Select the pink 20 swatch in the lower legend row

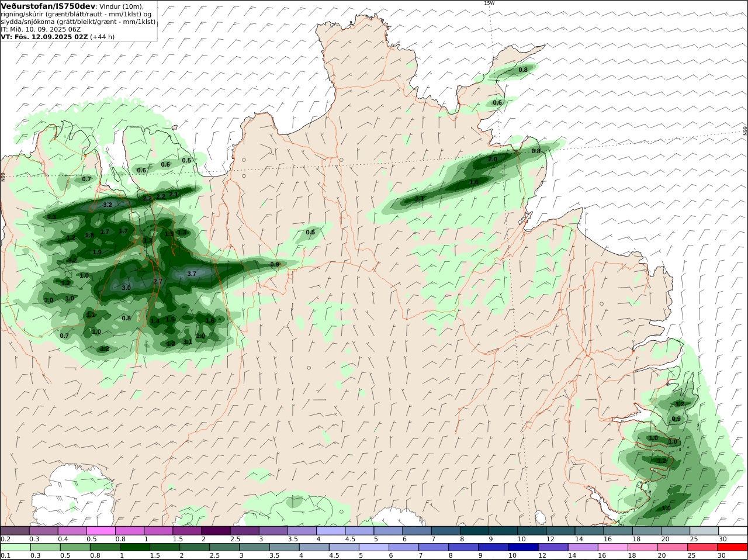pos(673,547)
